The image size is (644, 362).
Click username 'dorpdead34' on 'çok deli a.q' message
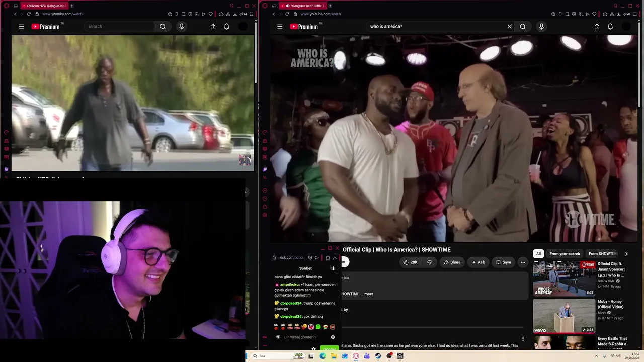(291, 317)
